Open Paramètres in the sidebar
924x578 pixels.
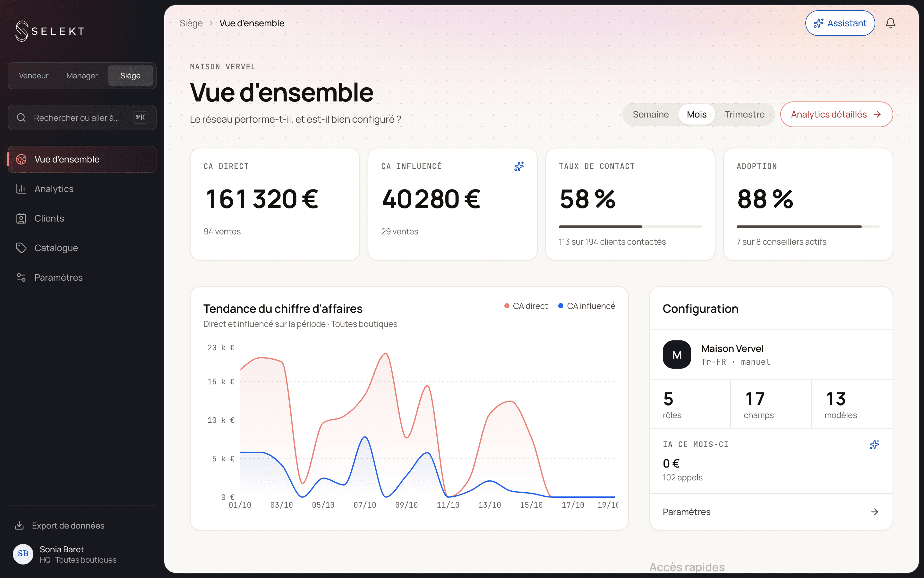point(82,277)
